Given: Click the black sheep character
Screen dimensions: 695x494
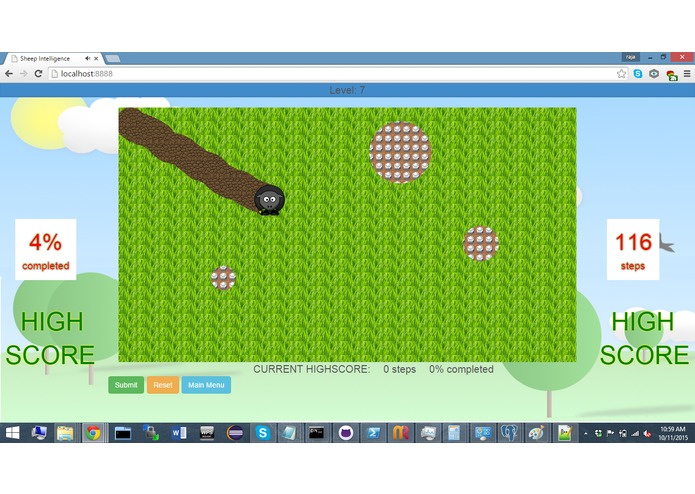Looking at the screenshot, I should 269,200.
